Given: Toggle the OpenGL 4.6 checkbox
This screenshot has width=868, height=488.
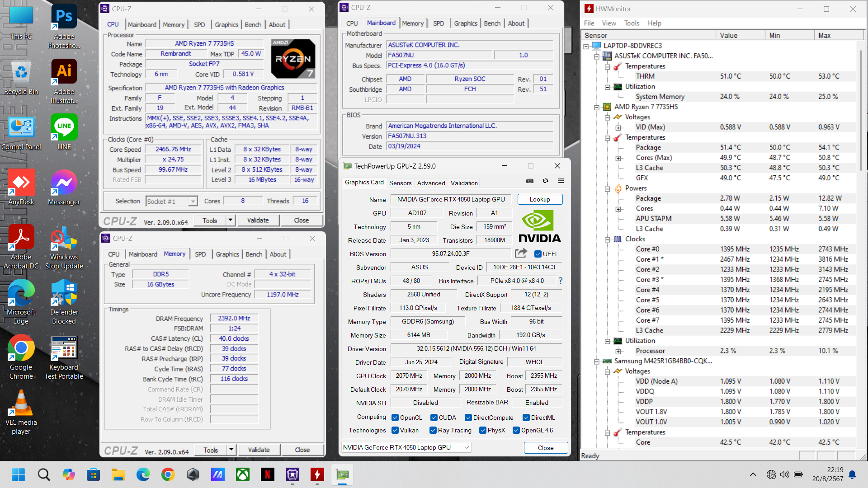Looking at the screenshot, I should 516,430.
